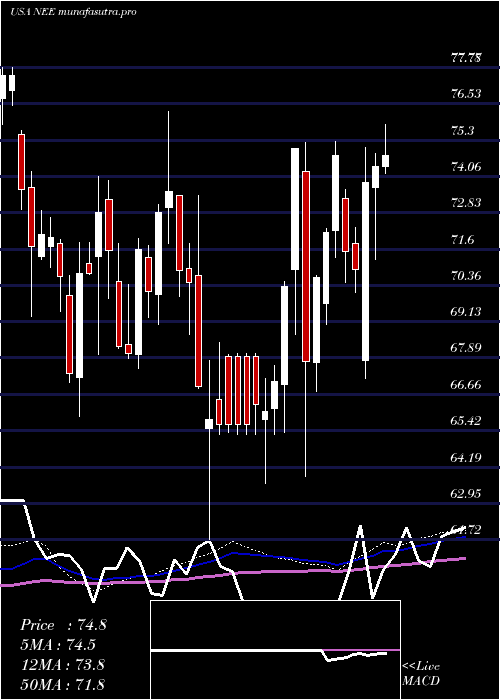Select the 77.78 price axis label
Image resolution: width=500 pixels, height=700 pixels.
467,57
